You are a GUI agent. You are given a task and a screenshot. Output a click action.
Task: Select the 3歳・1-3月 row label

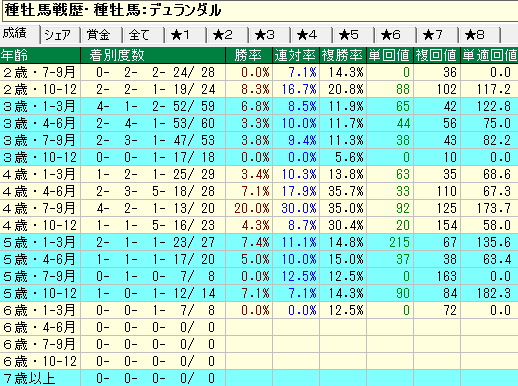tap(40, 106)
